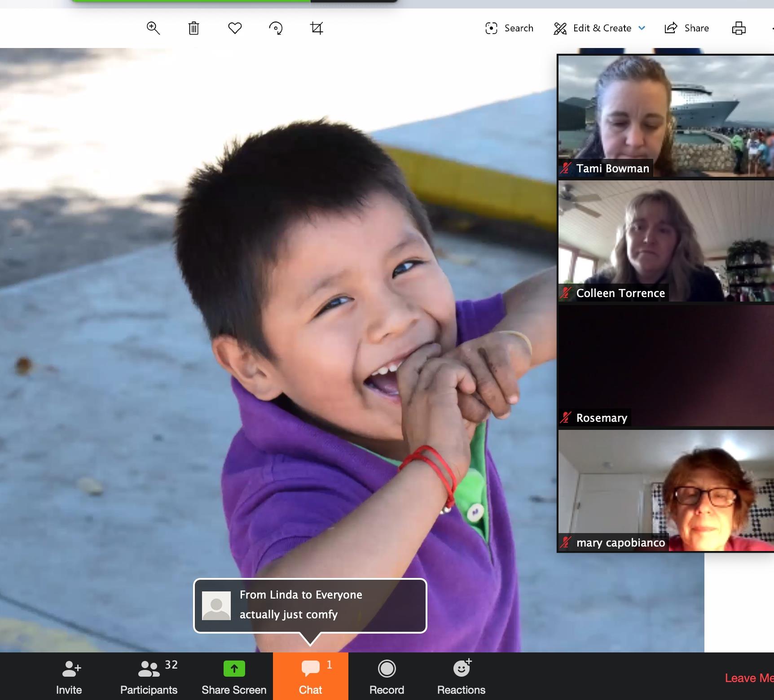
Task: Click the Leave Meeting link
Action: pos(748,678)
